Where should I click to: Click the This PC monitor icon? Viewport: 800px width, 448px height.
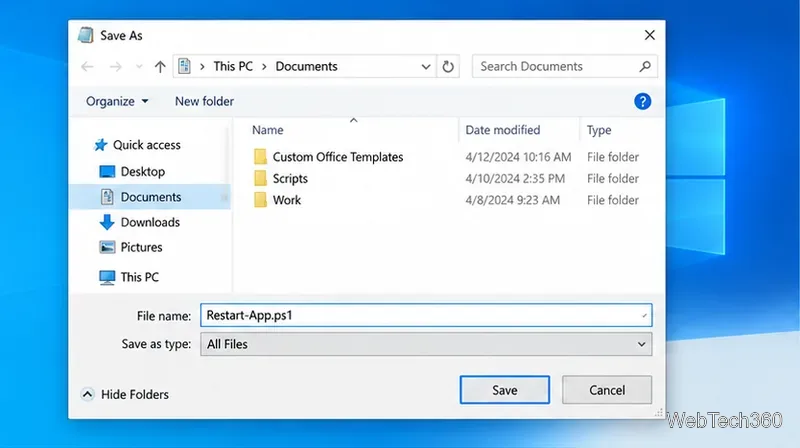click(107, 277)
